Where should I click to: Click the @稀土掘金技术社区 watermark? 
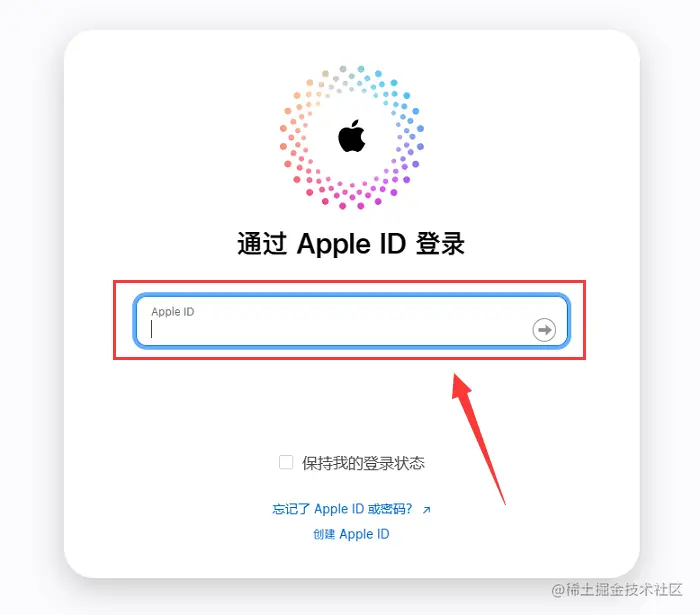coord(617,590)
